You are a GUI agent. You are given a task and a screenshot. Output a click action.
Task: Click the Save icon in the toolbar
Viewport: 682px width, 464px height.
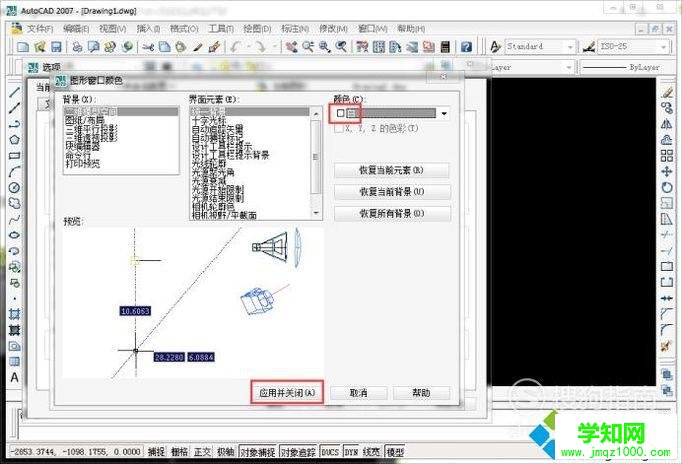click(x=56, y=47)
